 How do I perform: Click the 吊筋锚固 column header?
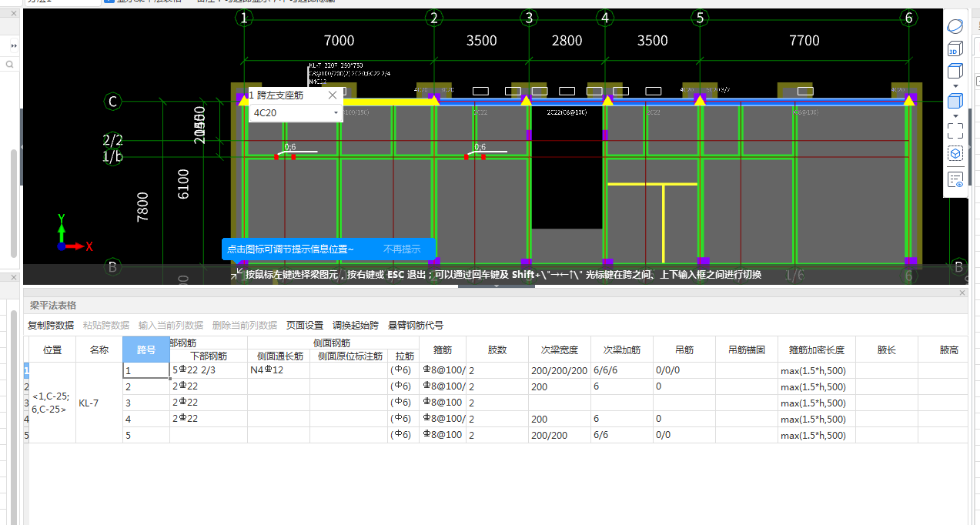pyautogui.click(x=747, y=349)
